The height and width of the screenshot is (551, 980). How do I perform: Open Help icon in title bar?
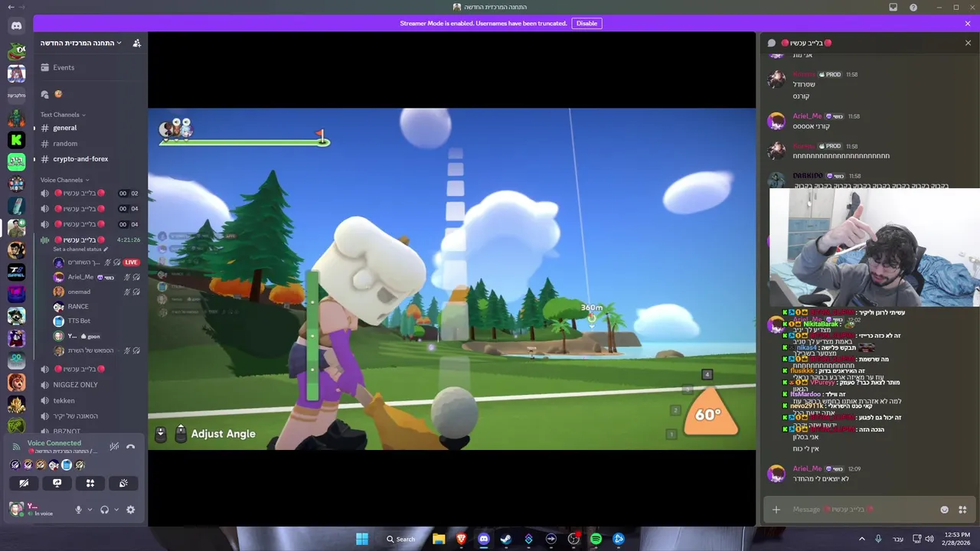pos(913,7)
